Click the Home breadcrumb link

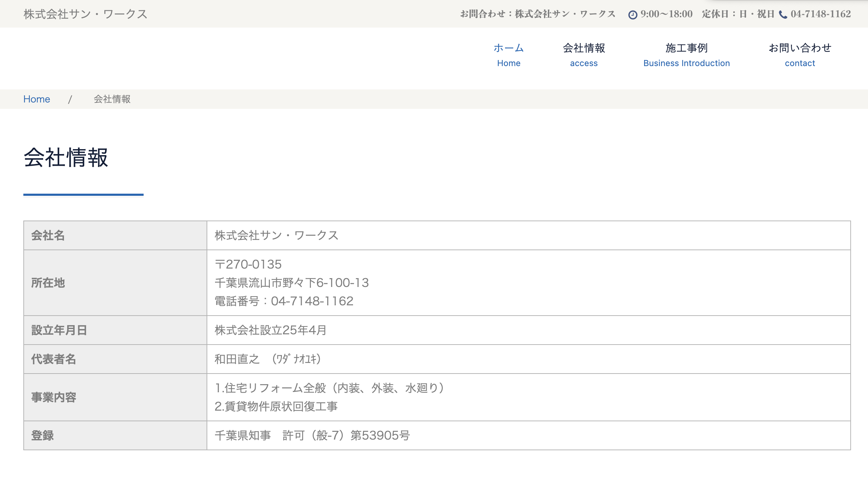(x=37, y=99)
